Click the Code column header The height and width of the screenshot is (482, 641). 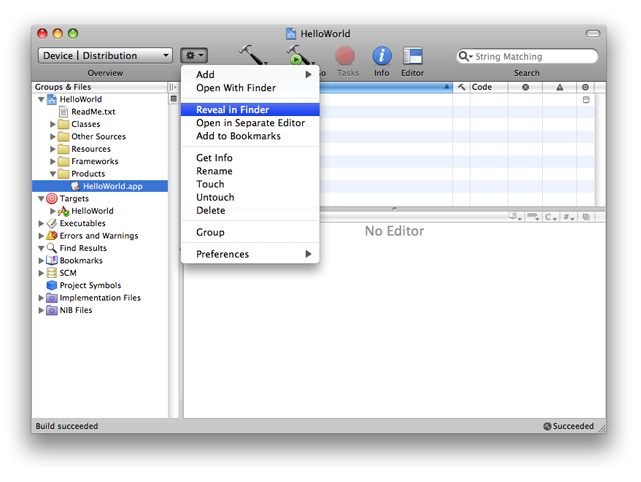(489, 87)
